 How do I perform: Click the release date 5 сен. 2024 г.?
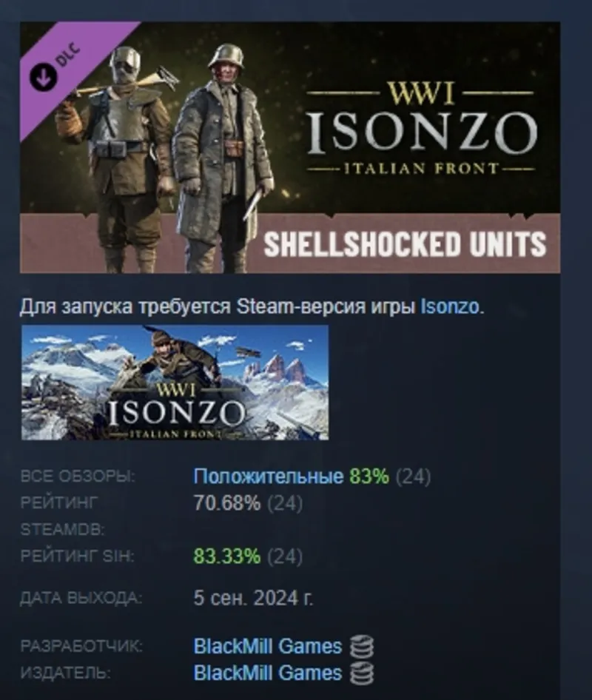(x=254, y=598)
